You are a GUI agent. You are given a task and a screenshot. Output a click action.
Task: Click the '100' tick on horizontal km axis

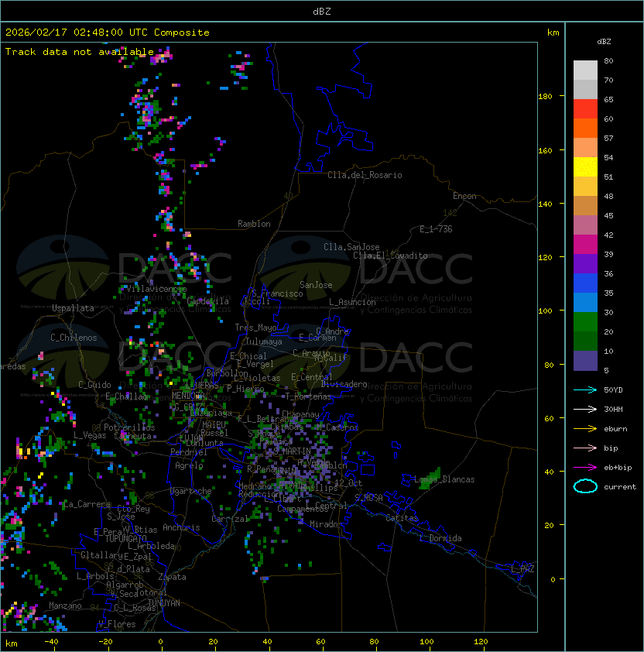tap(426, 642)
